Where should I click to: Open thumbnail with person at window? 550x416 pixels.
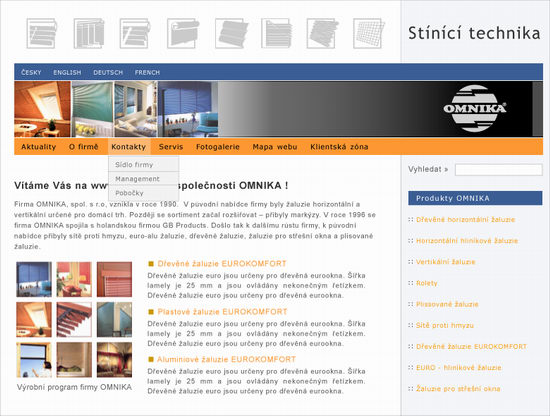tap(34, 360)
